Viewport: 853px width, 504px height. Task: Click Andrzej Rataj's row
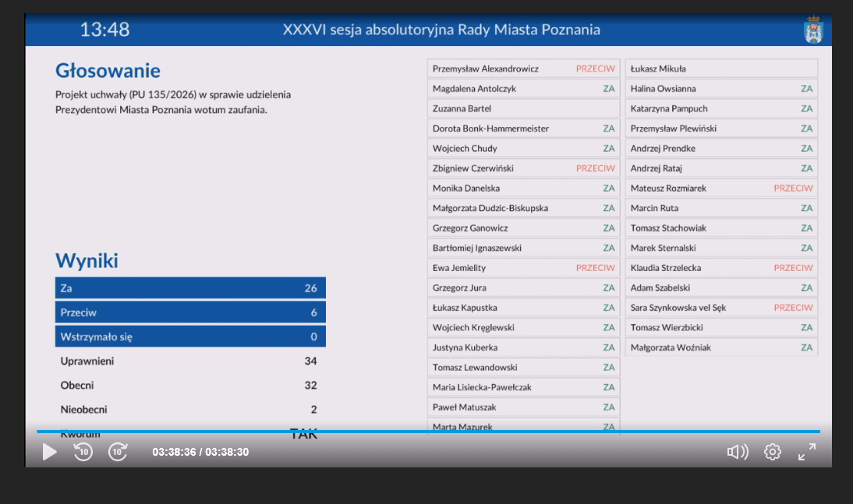point(721,168)
